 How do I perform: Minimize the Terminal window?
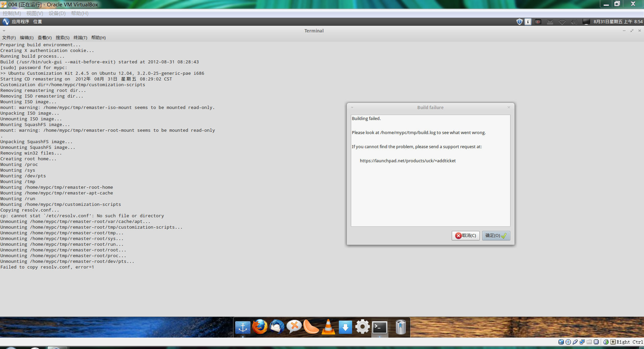point(624,31)
